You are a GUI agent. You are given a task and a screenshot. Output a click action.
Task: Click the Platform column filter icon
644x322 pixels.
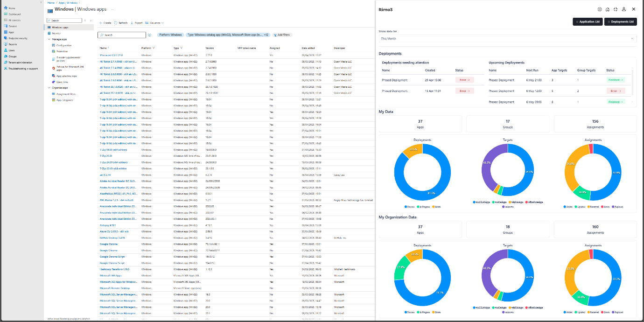(x=154, y=48)
